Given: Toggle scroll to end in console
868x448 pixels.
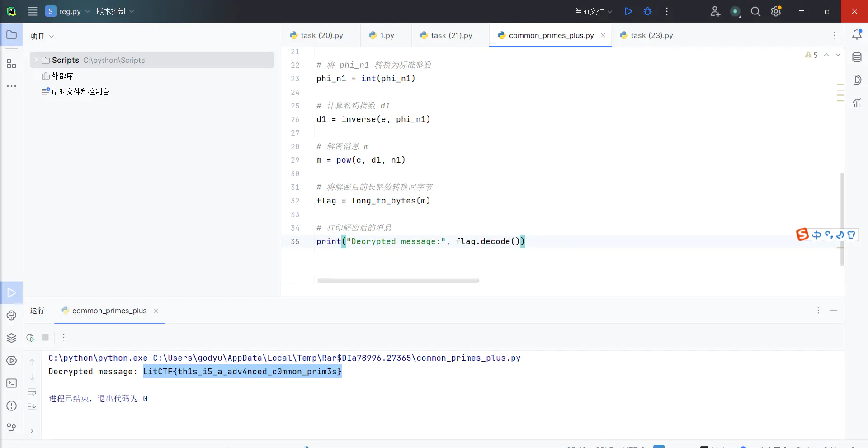Looking at the screenshot, I should (32, 406).
